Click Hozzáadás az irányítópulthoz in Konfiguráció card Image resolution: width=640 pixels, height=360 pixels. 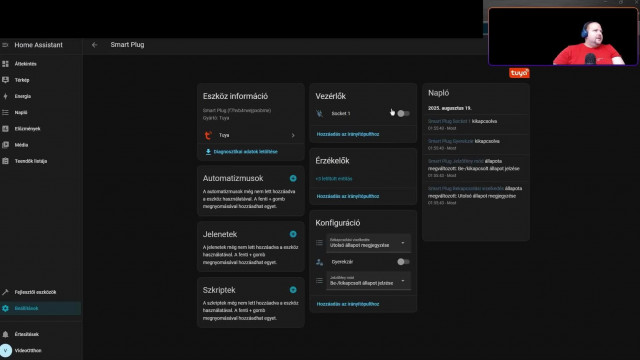coord(348,304)
